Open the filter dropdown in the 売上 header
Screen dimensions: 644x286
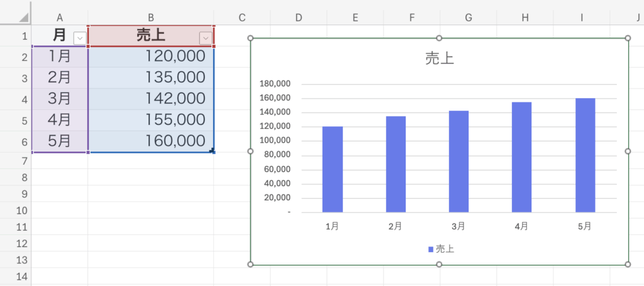(205, 38)
